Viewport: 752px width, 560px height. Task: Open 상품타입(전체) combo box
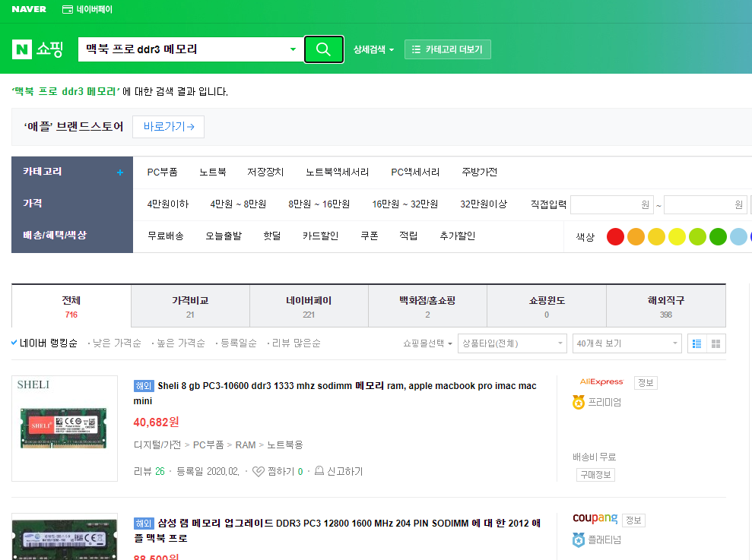coord(512,343)
